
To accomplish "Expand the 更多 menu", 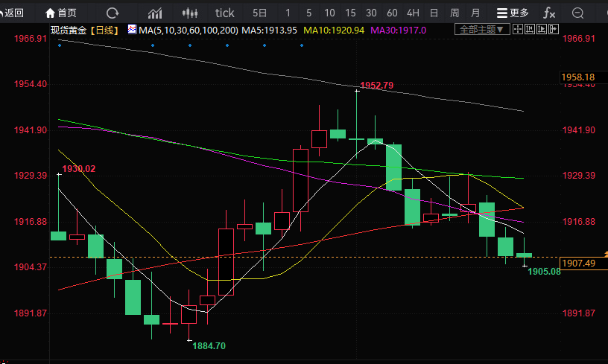I will [x=513, y=13].
